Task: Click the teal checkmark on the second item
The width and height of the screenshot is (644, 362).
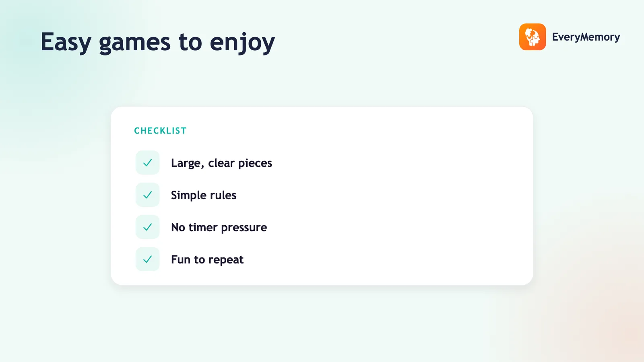Action: 148,195
